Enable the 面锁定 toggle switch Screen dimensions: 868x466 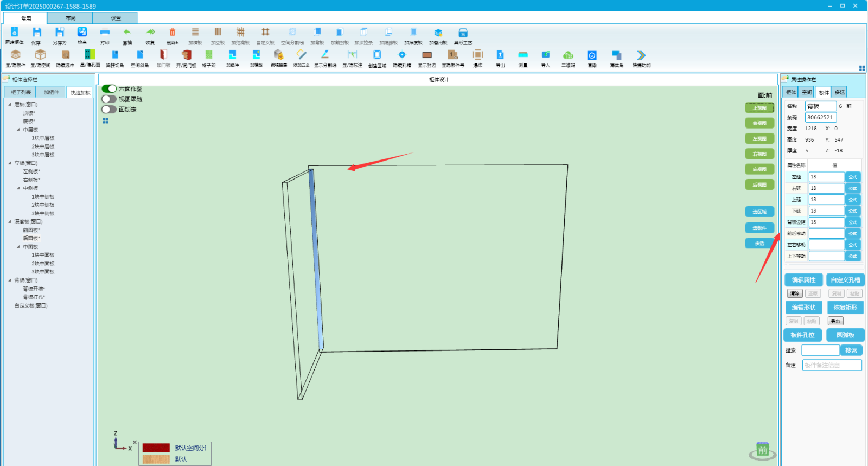tap(109, 109)
